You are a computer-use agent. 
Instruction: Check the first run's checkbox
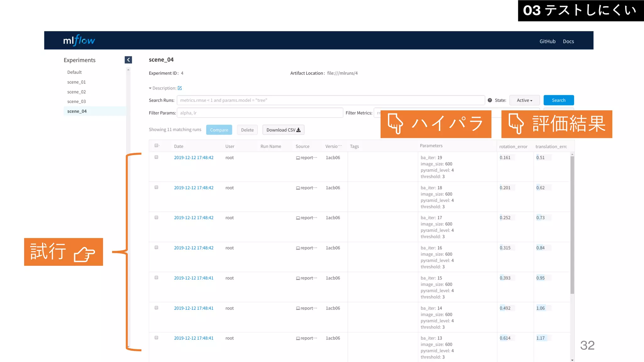tap(156, 157)
